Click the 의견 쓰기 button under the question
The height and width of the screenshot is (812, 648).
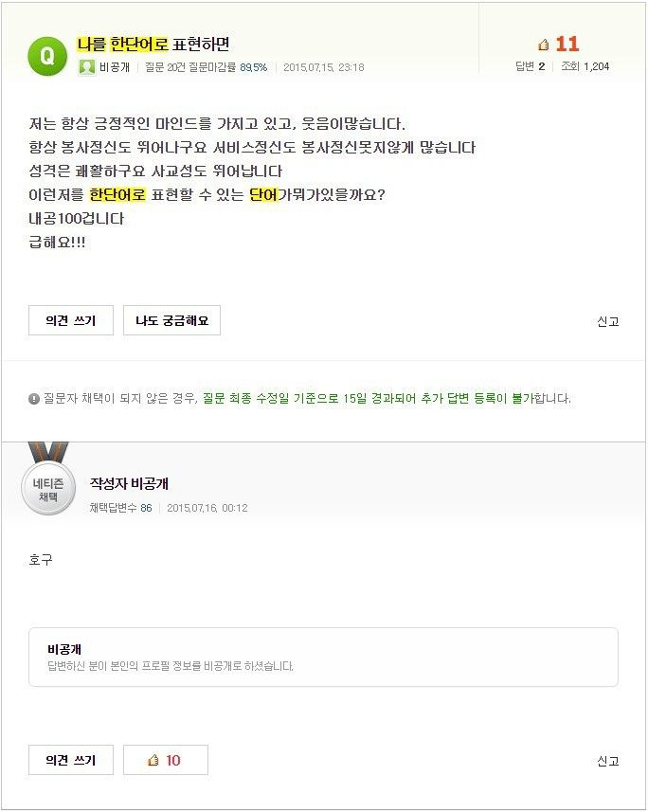tap(71, 320)
